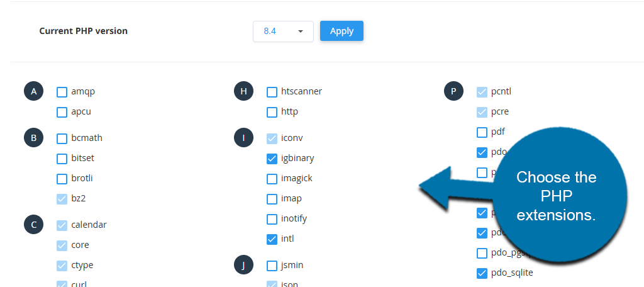Open the PHP version 8.4 dropdown
644x287 pixels.
283,31
